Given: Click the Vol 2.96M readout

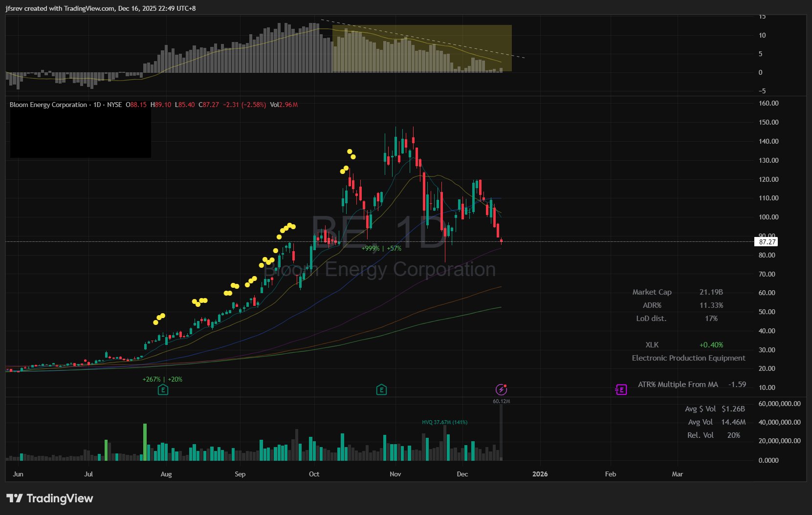Looking at the screenshot, I should point(284,105).
